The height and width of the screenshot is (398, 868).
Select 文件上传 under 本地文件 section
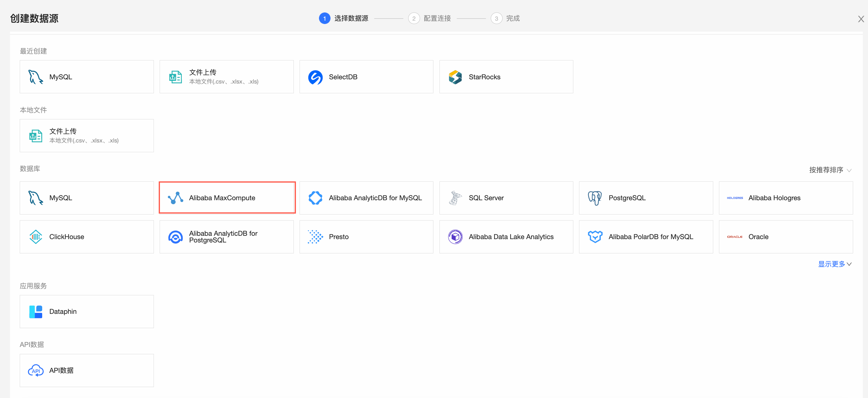(x=86, y=136)
